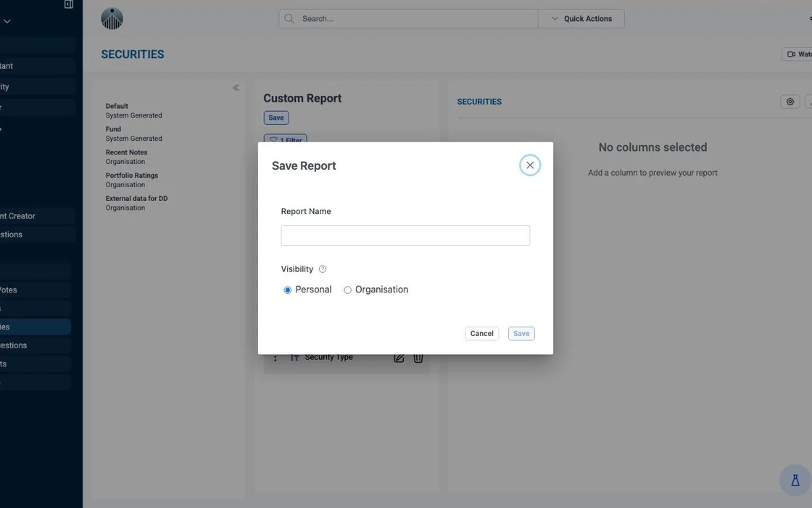Click the Custom Report Save button
Image resolution: width=812 pixels, height=508 pixels.
276,118
